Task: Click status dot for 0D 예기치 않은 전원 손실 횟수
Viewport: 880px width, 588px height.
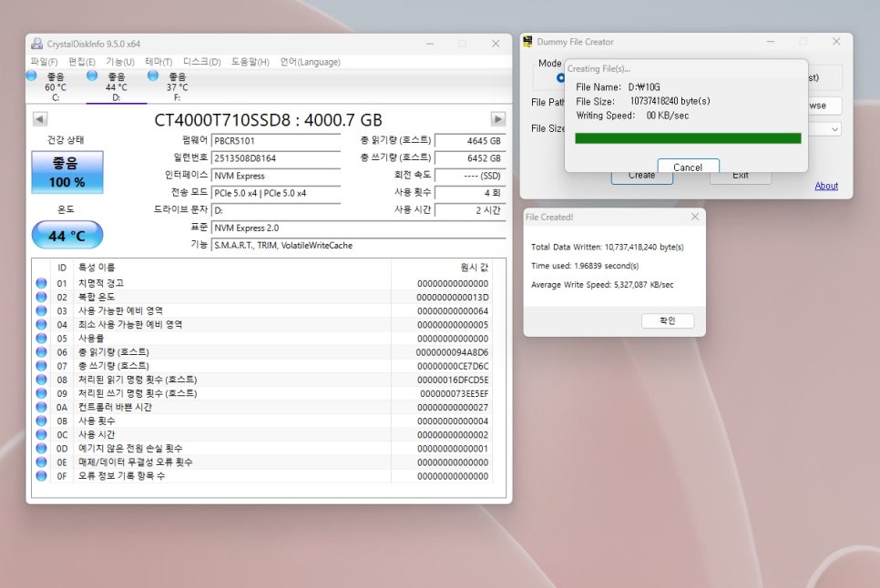Action: coord(41,448)
